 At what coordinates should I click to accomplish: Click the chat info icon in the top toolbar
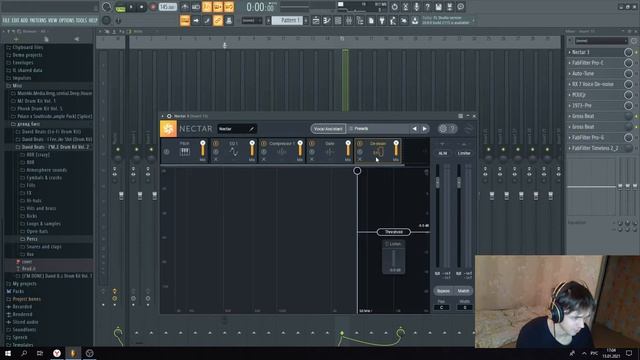point(460,7)
